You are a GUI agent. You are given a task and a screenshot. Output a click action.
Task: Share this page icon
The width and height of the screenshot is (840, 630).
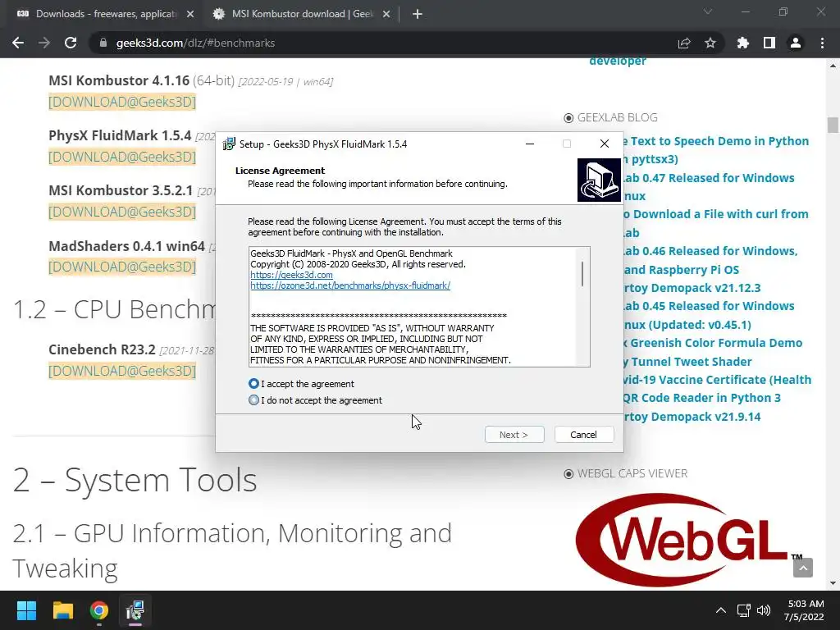click(684, 43)
